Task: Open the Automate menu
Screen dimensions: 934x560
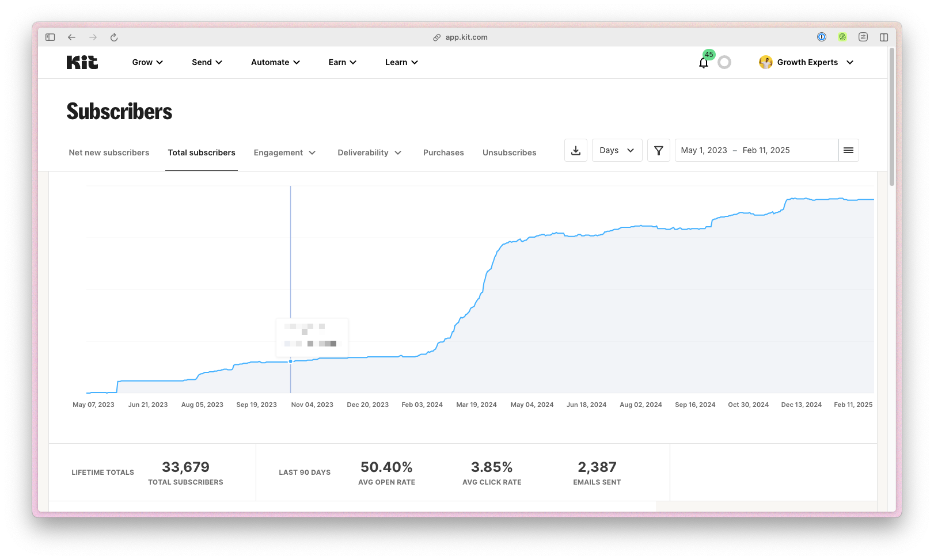Action: point(275,62)
